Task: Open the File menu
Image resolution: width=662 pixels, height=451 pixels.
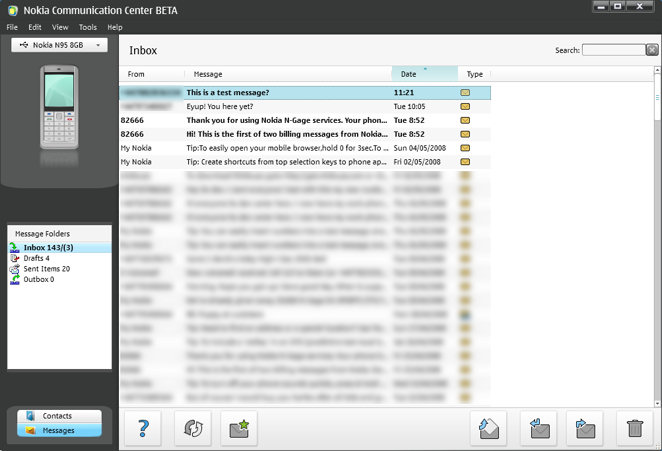Action: [x=11, y=27]
